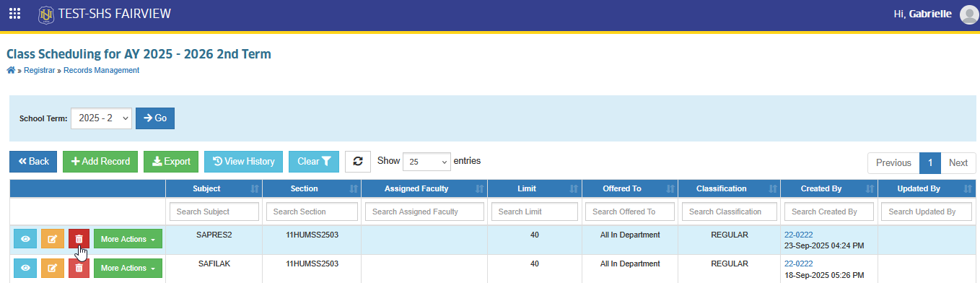Screen dimensions: 980x283
Task: Open the apps grid menu icon
Action: (14, 14)
